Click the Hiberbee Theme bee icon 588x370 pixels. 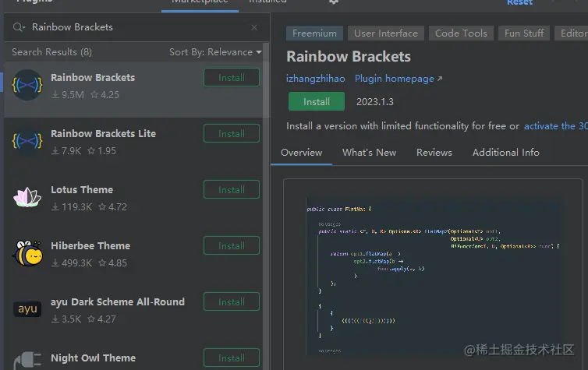click(27, 253)
